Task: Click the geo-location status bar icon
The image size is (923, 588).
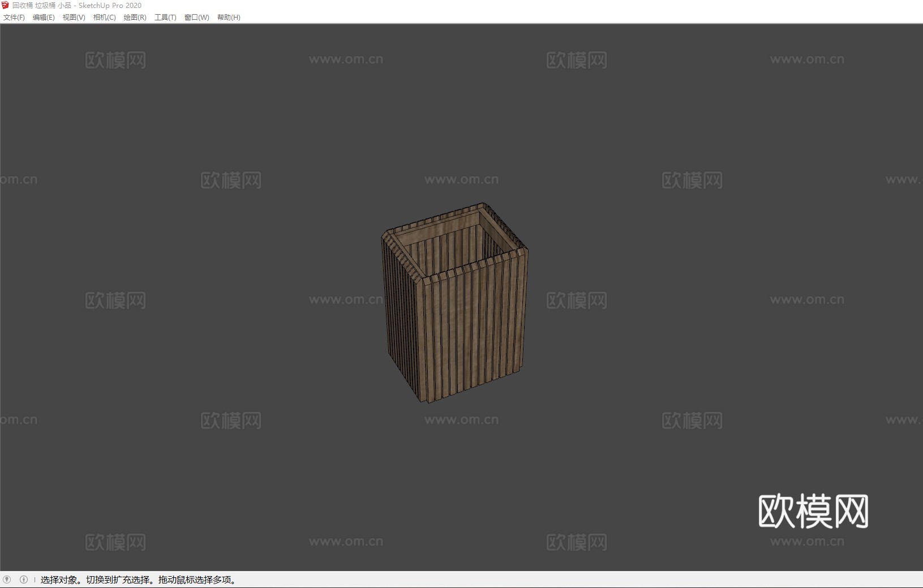Action: point(7,580)
